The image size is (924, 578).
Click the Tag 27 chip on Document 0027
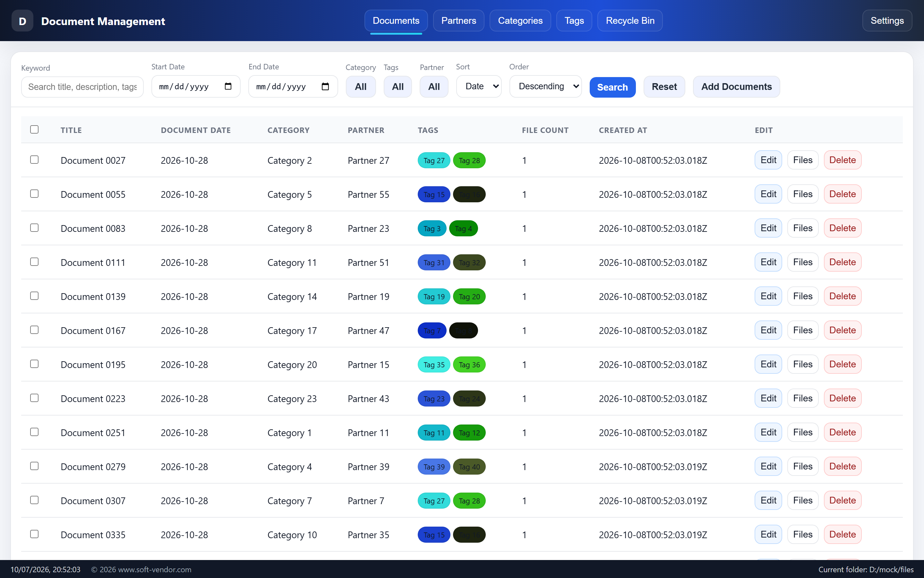pyautogui.click(x=434, y=161)
